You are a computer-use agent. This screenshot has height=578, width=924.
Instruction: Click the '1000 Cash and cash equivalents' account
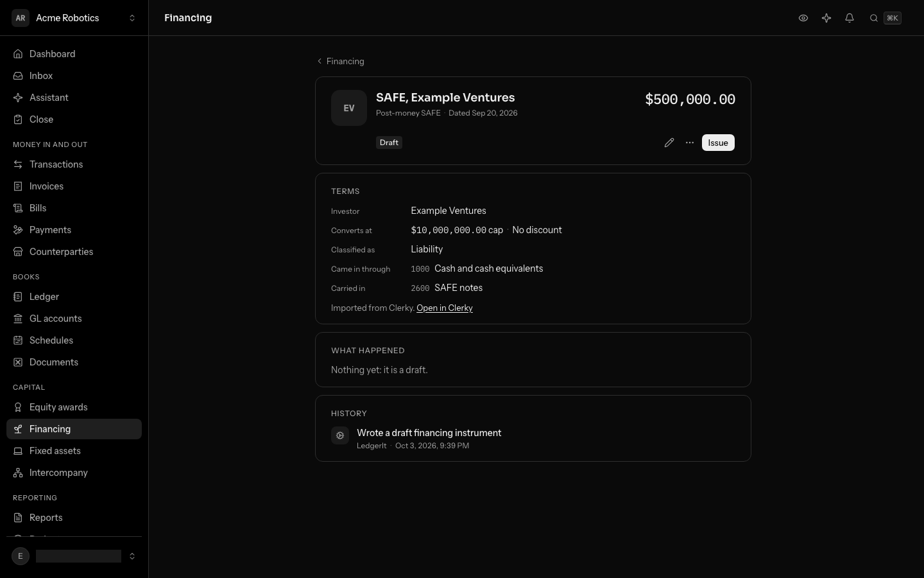pos(477,268)
